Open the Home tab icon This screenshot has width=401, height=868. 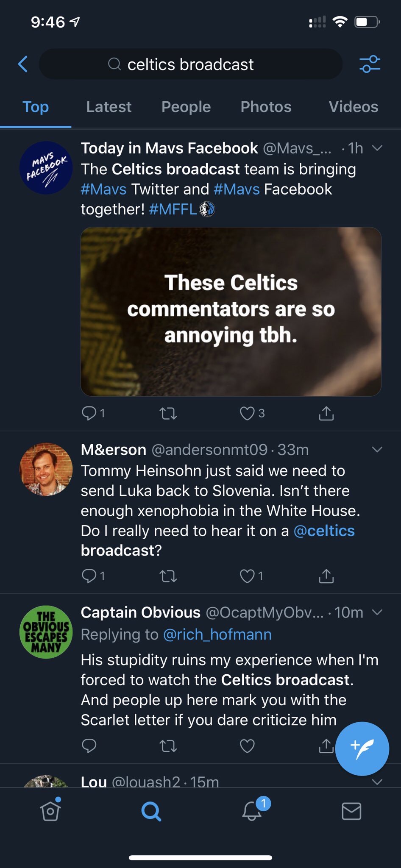coord(50,810)
